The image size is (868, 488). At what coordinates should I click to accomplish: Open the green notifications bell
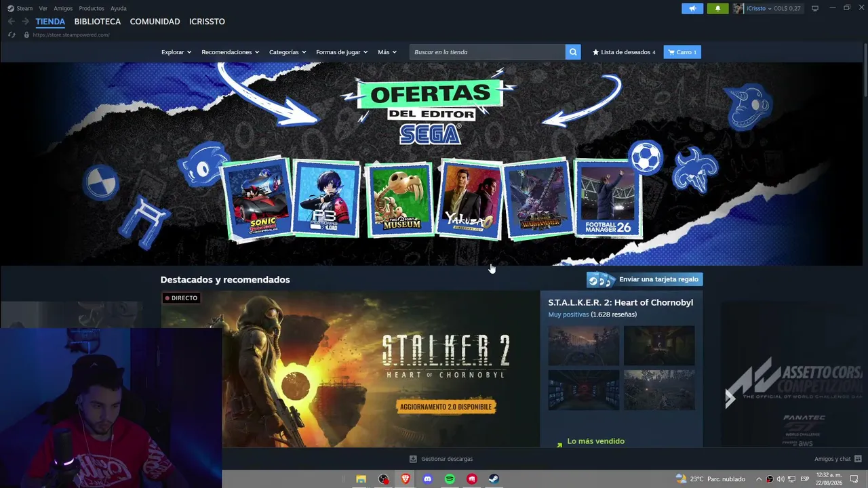pos(717,8)
